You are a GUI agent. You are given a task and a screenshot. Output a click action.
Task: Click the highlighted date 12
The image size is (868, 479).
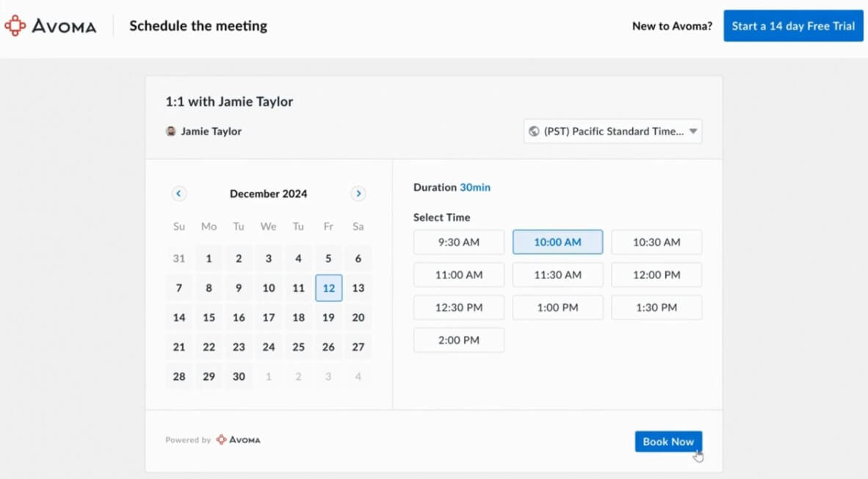click(x=329, y=288)
